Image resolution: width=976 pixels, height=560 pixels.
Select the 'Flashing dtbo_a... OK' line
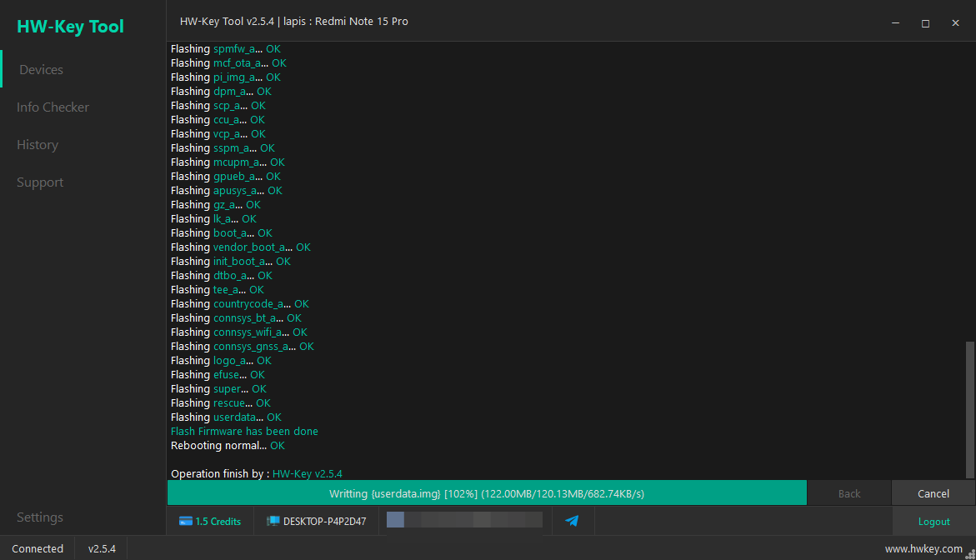point(222,275)
